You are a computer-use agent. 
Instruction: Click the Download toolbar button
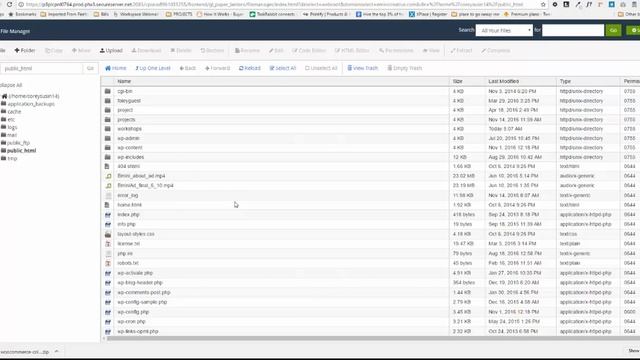click(147, 51)
